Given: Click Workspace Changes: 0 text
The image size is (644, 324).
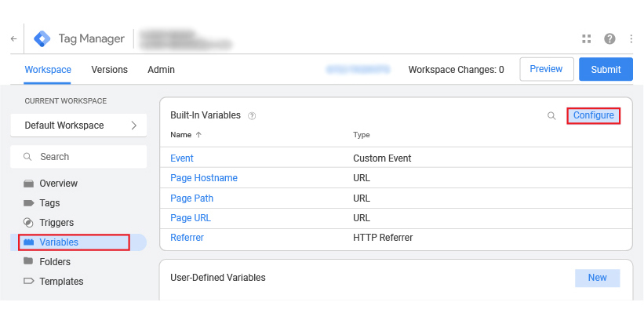Looking at the screenshot, I should 456,70.
